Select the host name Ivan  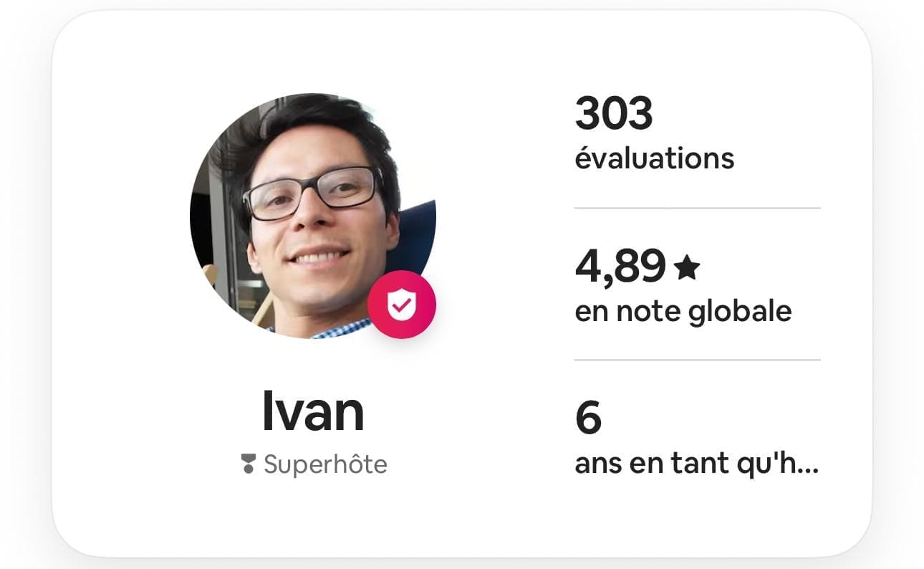pyautogui.click(x=313, y=411)
